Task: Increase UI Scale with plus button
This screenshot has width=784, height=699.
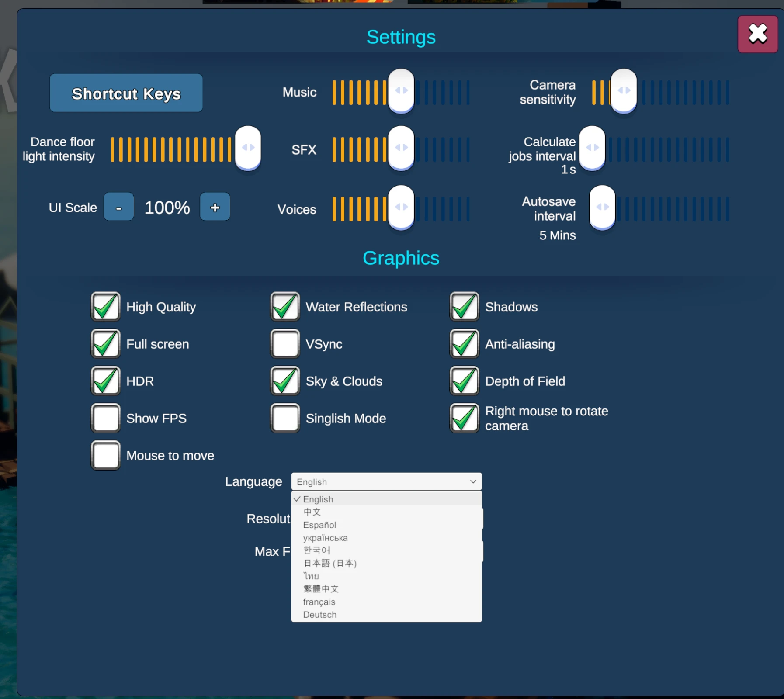Action: click(x=215, y=207)
